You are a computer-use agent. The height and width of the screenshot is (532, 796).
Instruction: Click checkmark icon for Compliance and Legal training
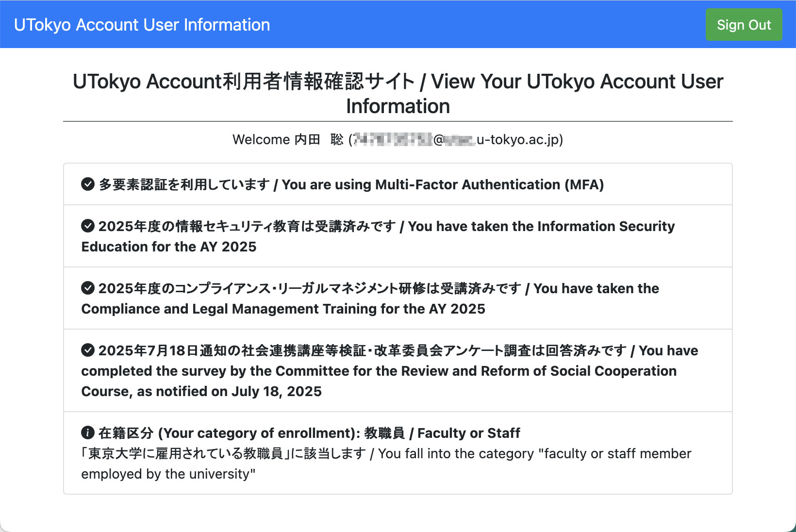tap(88, 288)
